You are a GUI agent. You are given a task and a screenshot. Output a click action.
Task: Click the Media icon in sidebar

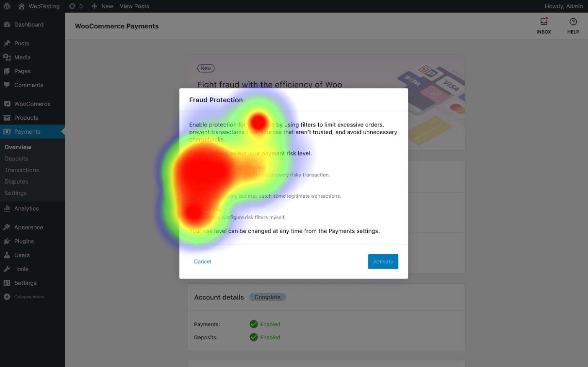pos(7,57)
